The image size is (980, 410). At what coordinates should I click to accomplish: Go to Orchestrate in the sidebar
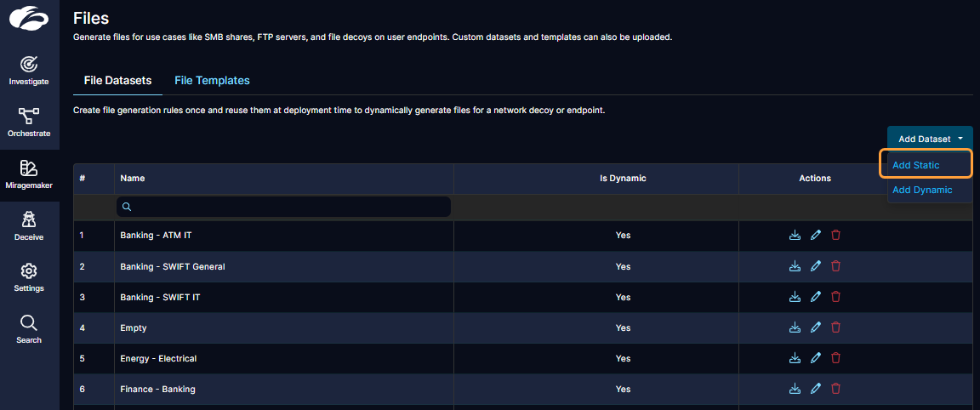click(x=29, y=117)
